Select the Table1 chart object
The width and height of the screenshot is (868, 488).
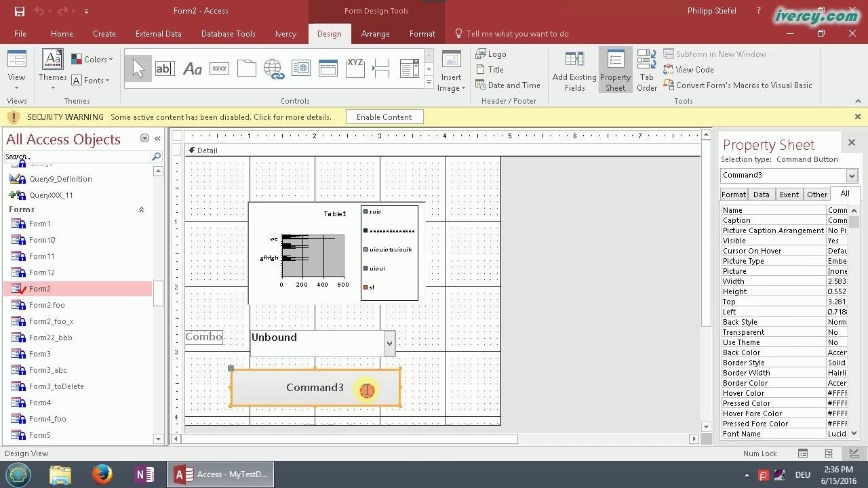coord(337,253)
